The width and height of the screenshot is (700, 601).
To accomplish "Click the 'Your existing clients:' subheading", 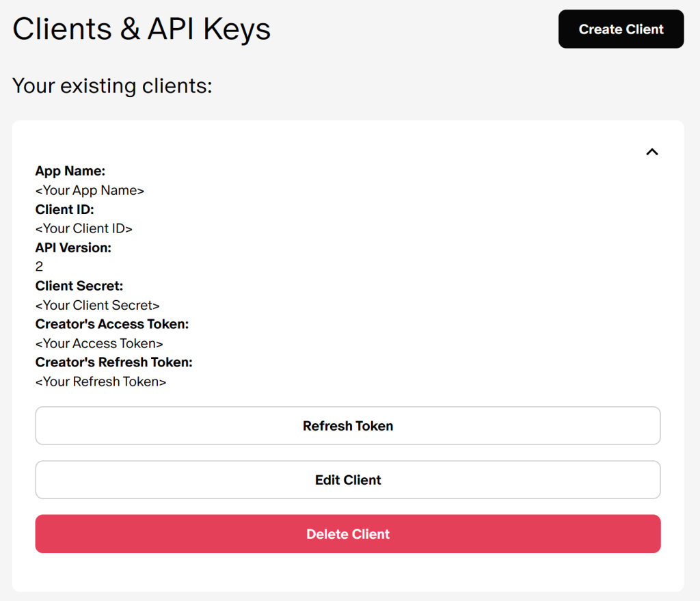I will (112, 86).
